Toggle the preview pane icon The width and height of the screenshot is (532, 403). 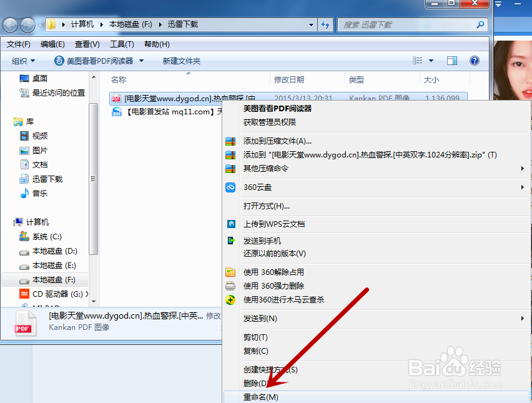point(452,61)
